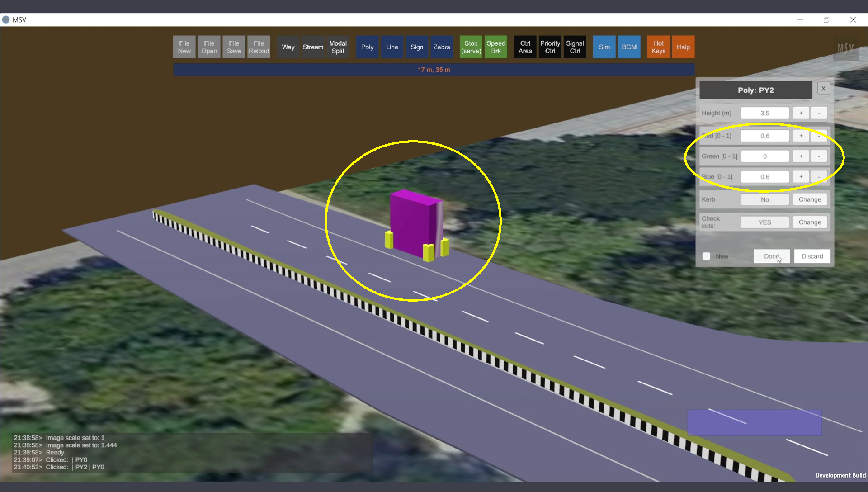
Task: Choose the Speed Brk tool
Action: pyautogui.click(x=495, y=47)
